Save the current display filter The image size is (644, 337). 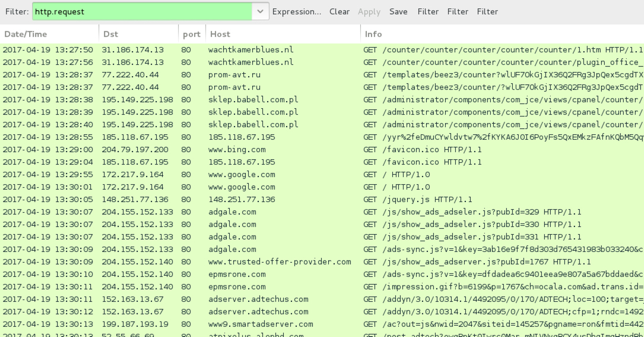tap(398, 11)
